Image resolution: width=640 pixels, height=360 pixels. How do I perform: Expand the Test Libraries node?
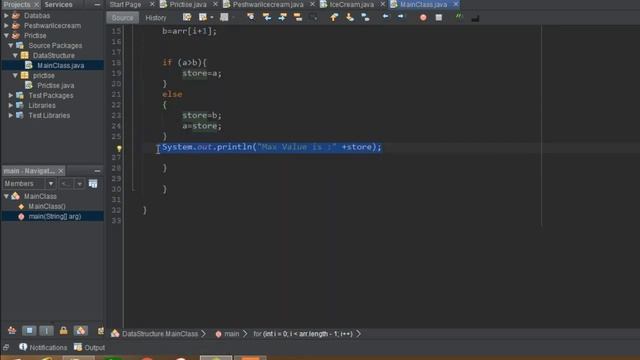point(11,116)
